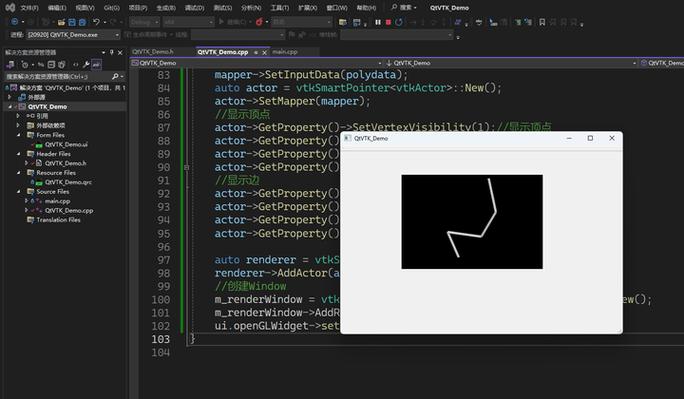This screenshot has width=684, height=399.
Task: Click Show All Files icon in Solution Explorer
Action: [x=62, y=65]
